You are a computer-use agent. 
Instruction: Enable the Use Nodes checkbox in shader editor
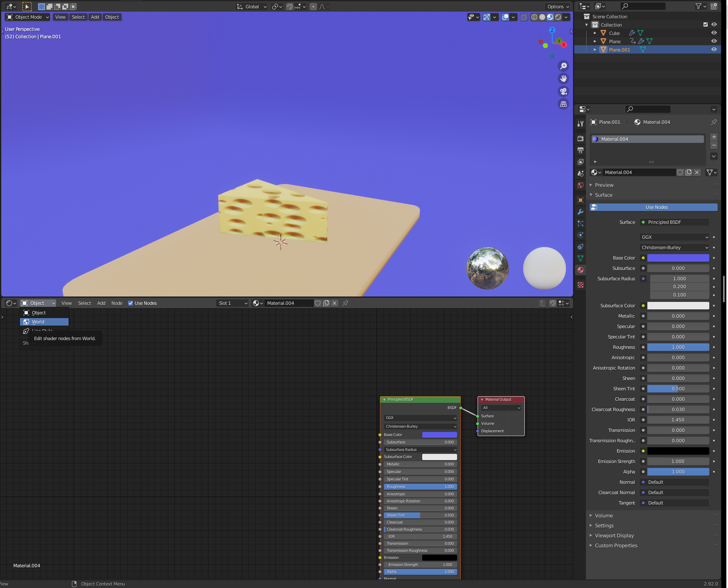[131, 303]
